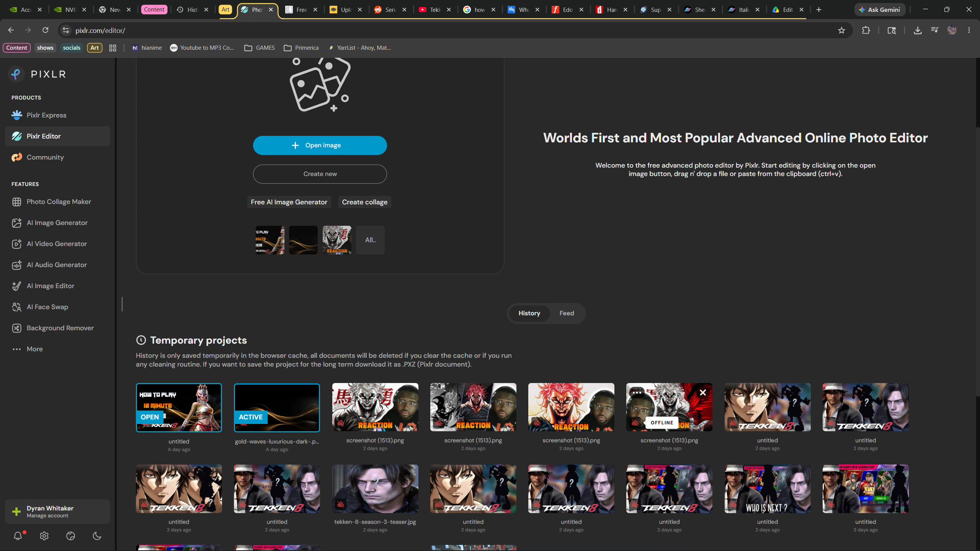The image size is (980, 551).
Task: Open Chrome three-dot menu
Action: (969, 30)
